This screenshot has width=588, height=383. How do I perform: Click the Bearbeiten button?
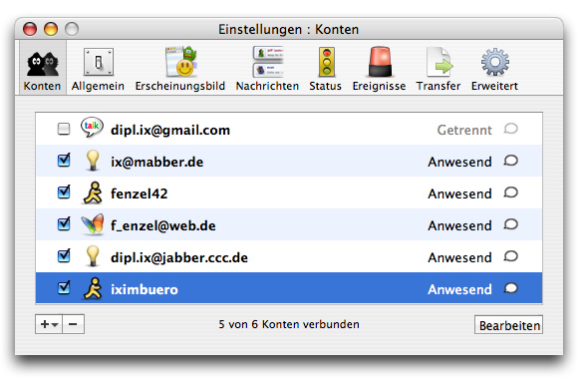coord(509,325)
